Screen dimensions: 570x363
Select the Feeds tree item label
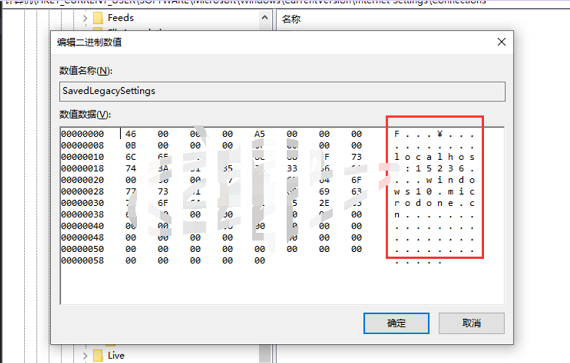click(121, 18)
